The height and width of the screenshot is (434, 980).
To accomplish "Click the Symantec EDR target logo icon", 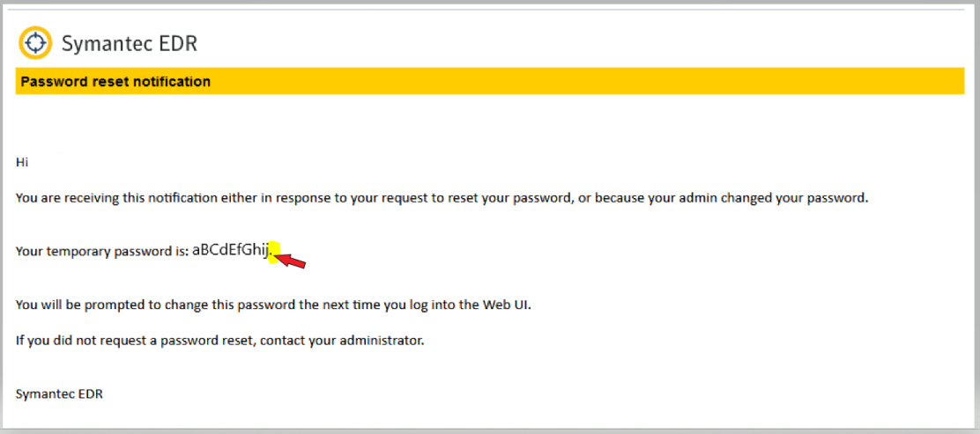I will pyautogui.click(x=35, y=42).
